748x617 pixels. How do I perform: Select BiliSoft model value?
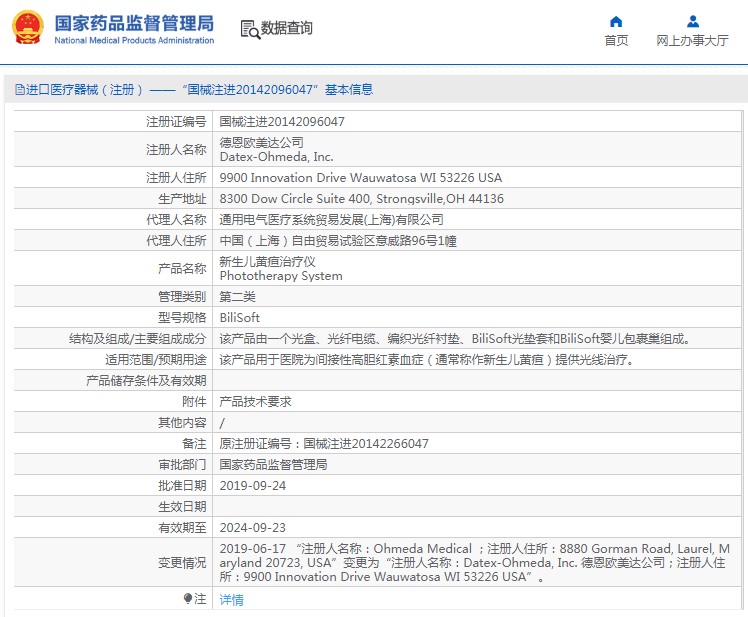239,318
